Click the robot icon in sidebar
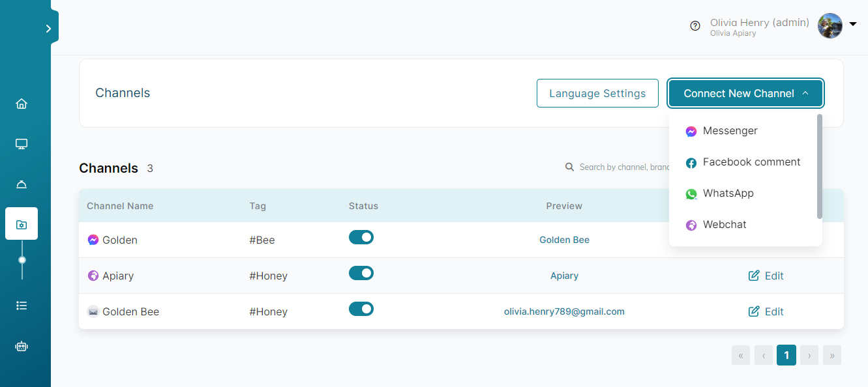Screen dimensions: 868x387 click(22, 347)
